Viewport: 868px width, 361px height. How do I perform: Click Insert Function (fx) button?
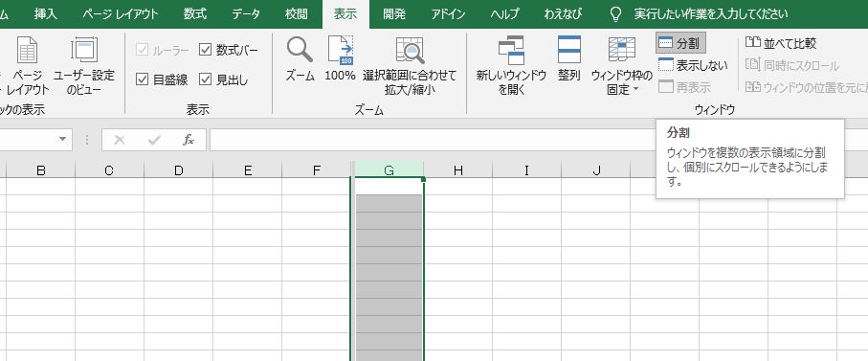click(x=189, y=140)
